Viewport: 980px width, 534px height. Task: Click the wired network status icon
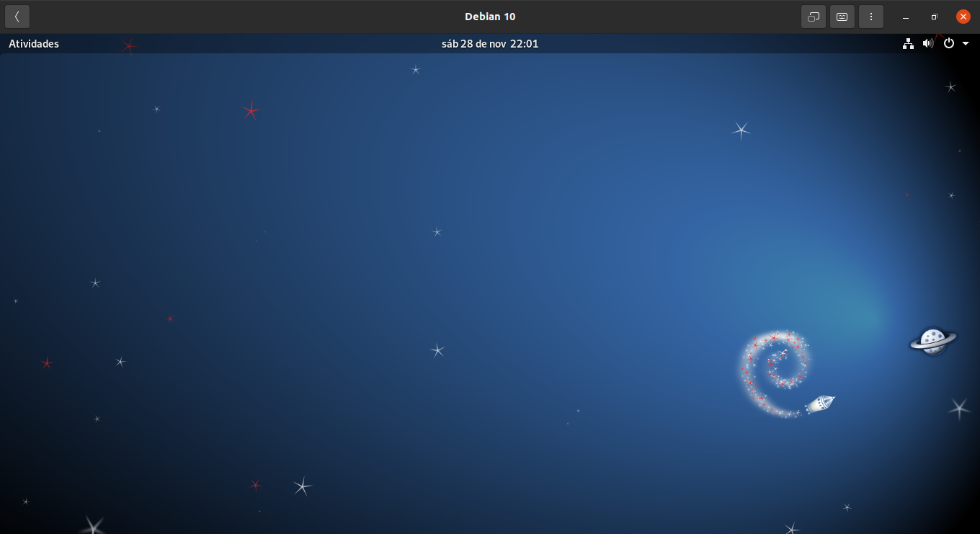coord(908,43)
